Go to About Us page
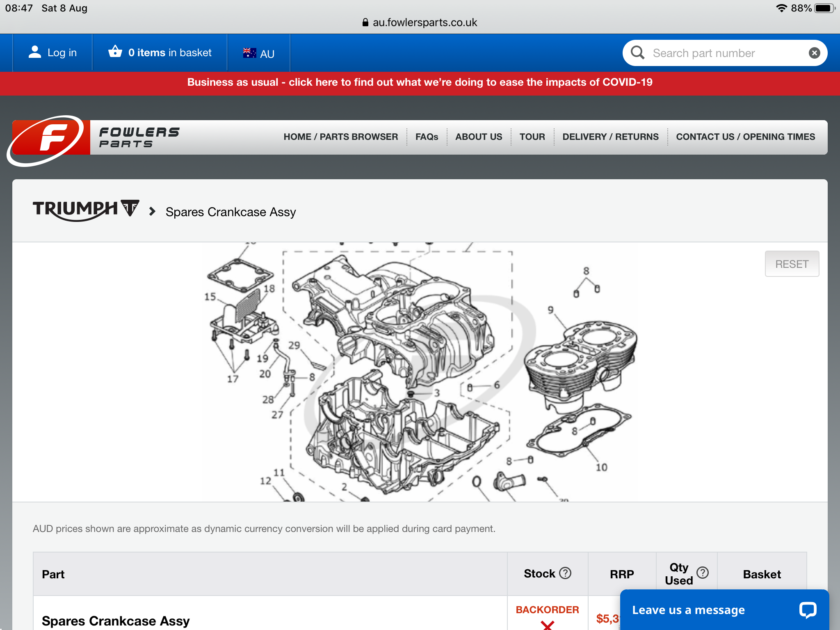840x630 pixels. pos(478,137)
